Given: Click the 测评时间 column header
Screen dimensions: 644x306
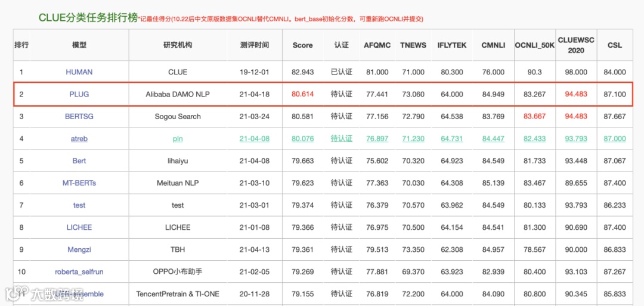Looking at the screenshot, I should 254,45.
